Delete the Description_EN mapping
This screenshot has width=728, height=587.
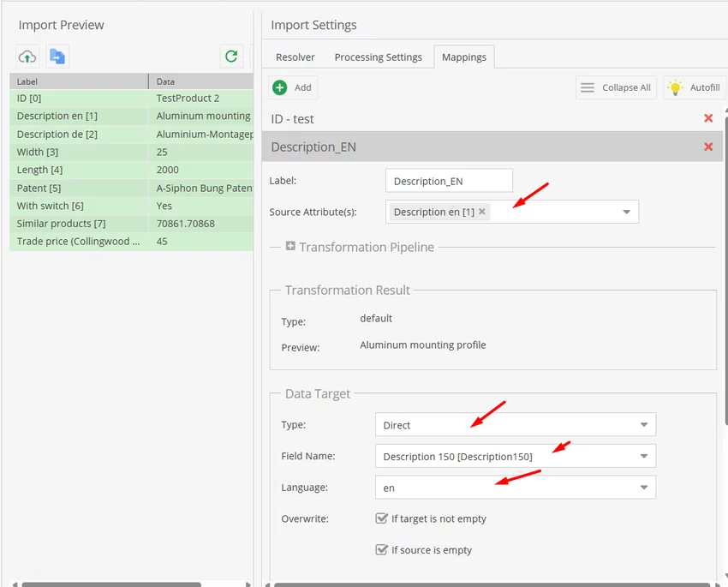point(708,147)
